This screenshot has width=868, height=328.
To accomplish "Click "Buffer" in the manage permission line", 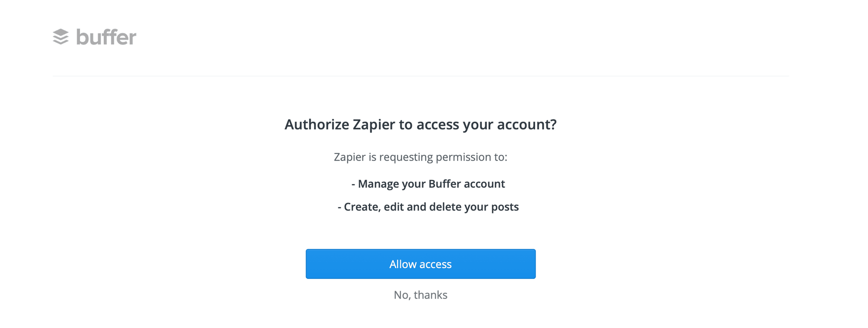I will (444, 184).
